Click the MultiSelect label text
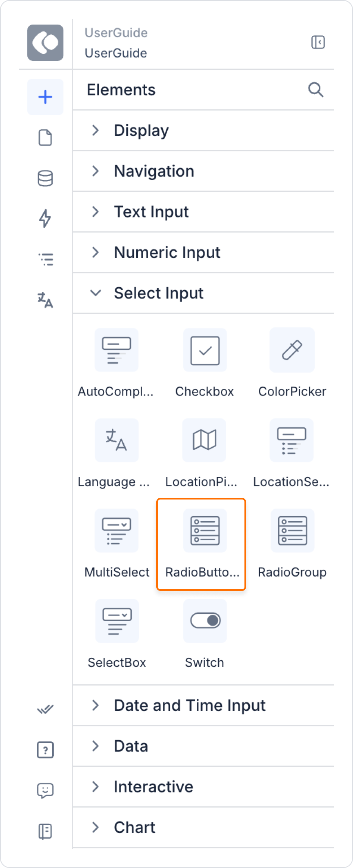This screenshot has width=353, height=868. pyautogui.click(x=117, y=573)
